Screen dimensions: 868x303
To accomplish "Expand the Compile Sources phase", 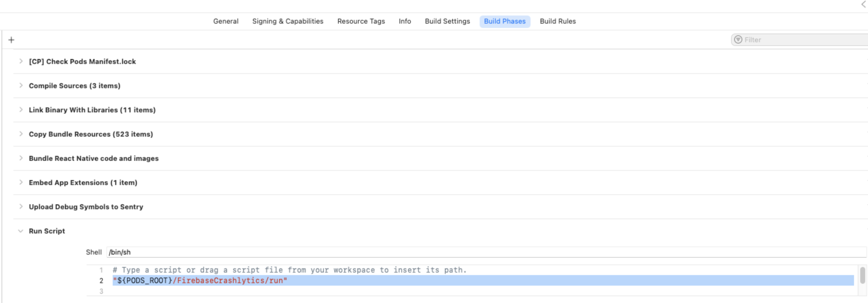I will [x=21, y=86].
